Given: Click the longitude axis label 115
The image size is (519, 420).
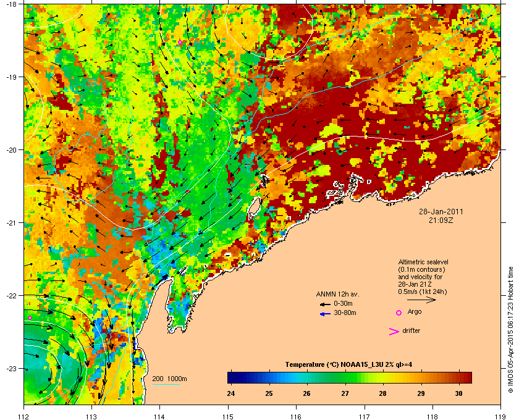Looking at the screenshot, I should (x=228, y=416).
